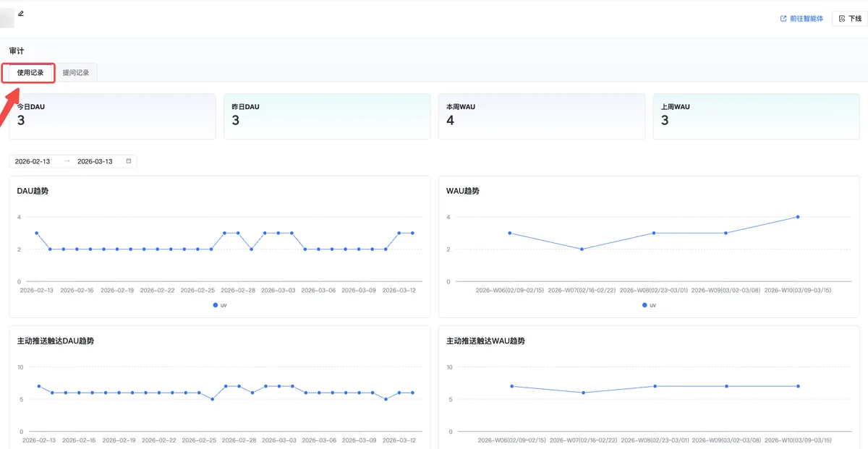Select the 昨日DAU card
868x449 pixels.
327,116
